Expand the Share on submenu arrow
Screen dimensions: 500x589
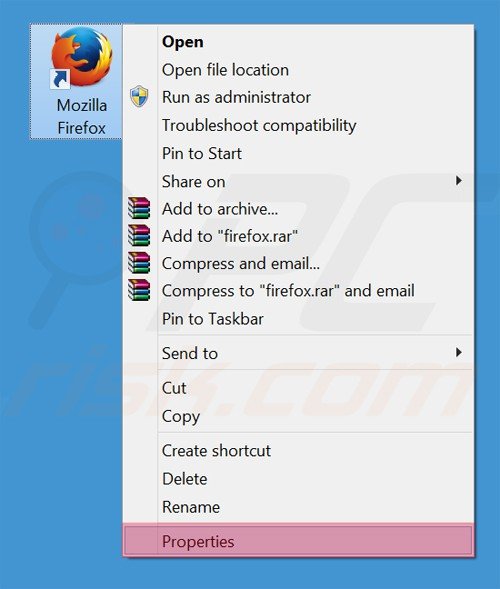tap(458, 181)
